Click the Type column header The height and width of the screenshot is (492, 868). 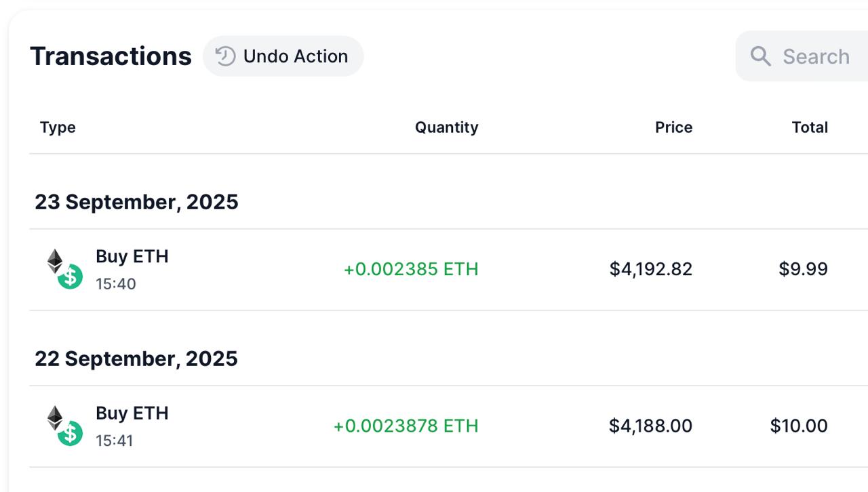click(x=58, y=127)
